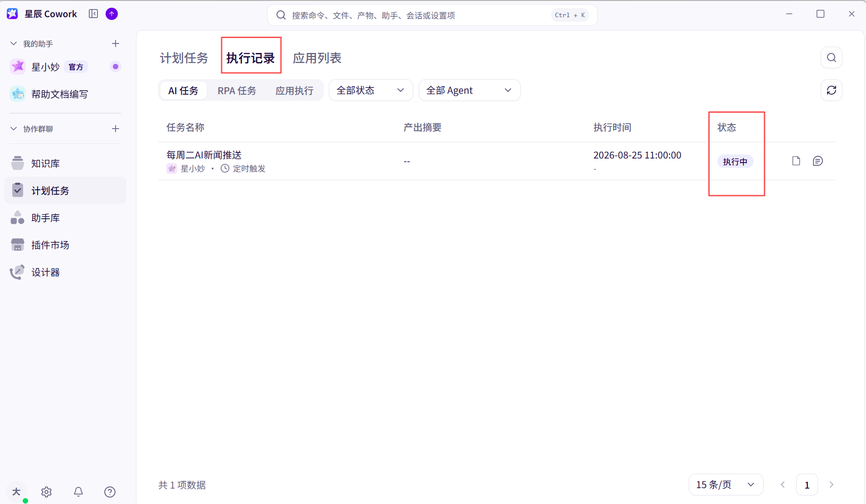This screenshot has width=866, height=504.
Task: Click execution time 2026-08-25 11:00:00
Action: (637, 155)
